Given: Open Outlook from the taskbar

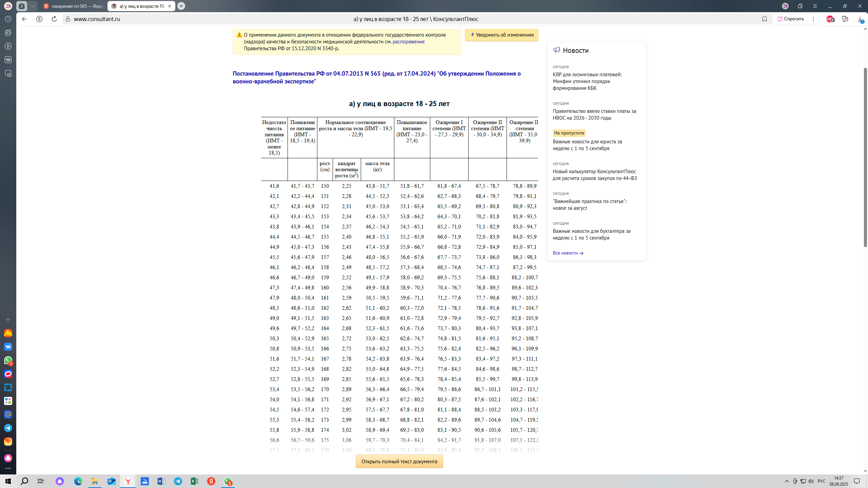Looking at the screenshot, I should pyautogui.click(x=111, y=481).
